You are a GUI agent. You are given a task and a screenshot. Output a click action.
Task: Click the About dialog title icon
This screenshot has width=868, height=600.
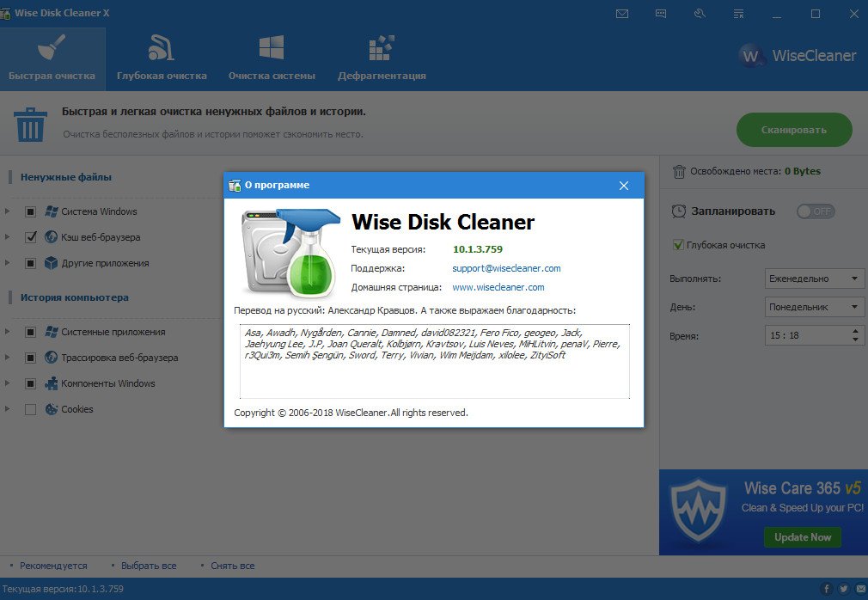click(235, 186)
